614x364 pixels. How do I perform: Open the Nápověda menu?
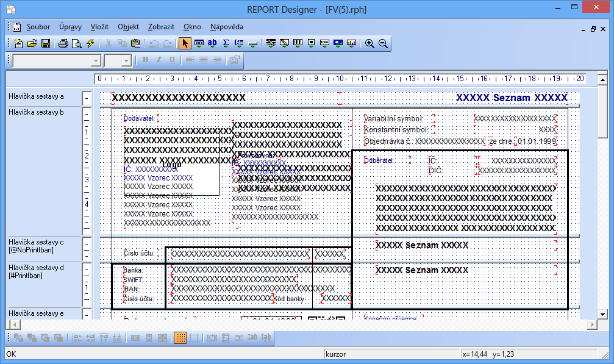[227, 27]
